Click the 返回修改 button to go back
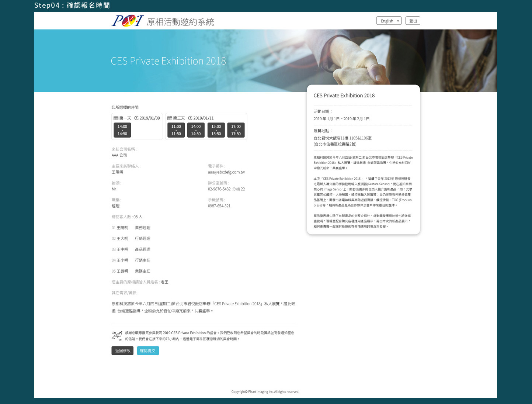Screen dimensions: 532x404 point(122,351)
